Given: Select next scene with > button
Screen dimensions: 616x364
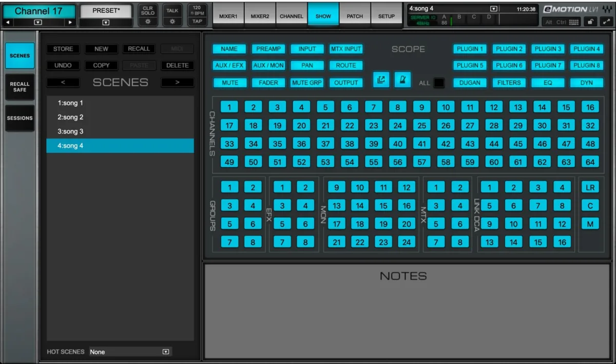Looking at the screenshot, I should 177,82.
